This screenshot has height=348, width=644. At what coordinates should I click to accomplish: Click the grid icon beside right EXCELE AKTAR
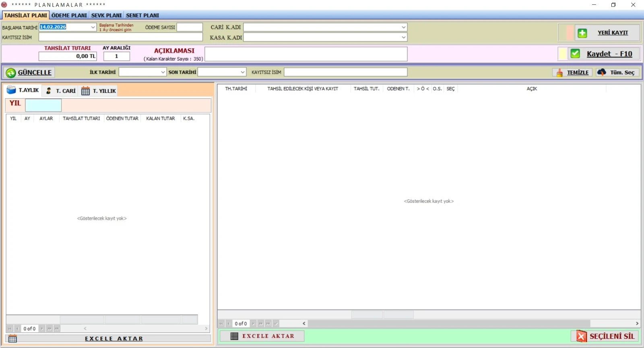[234, 336]
